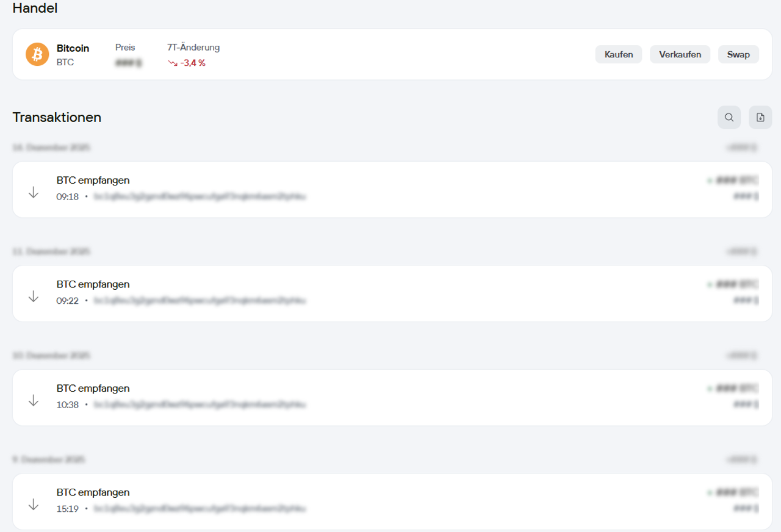Select the Bitcoin asset name
This screenshot has height=532, width=781.
pyautogui.click(x=73, y=48)
